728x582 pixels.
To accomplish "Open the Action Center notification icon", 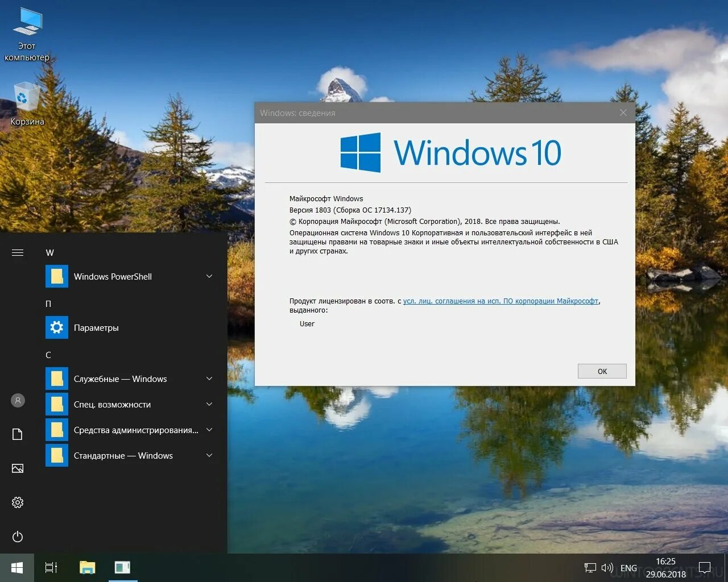I will coord(705,568).
